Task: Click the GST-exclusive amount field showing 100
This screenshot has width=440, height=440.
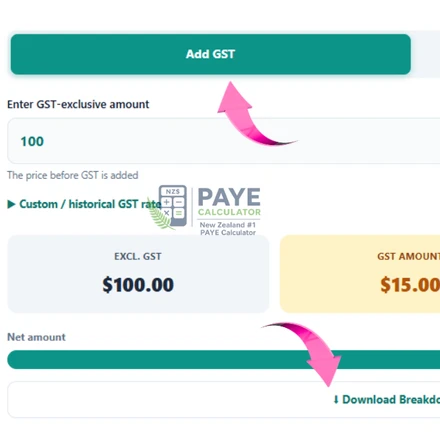Action: [x=224, y=141]
